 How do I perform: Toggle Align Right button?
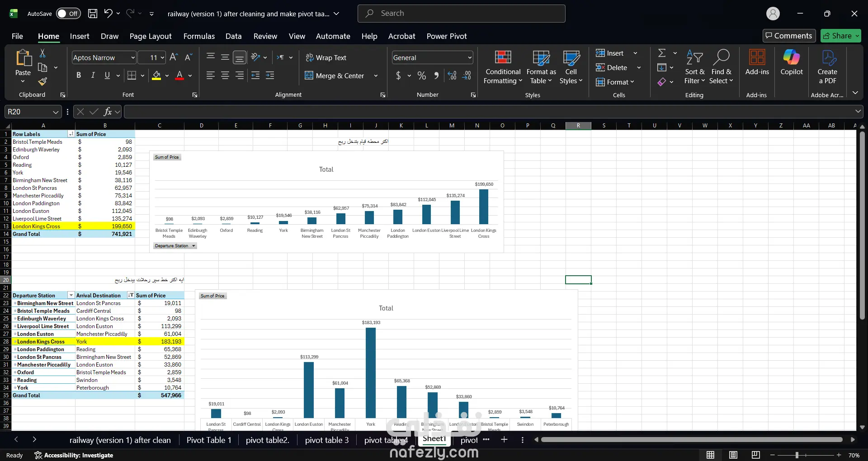240,75
